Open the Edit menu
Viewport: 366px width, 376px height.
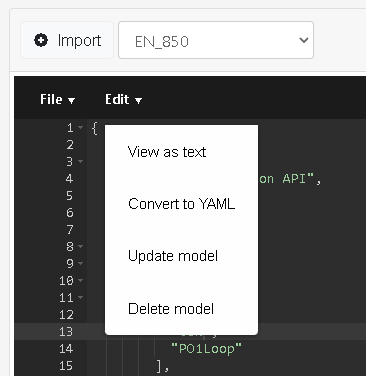pyautogui.click(x=123, y=99)
